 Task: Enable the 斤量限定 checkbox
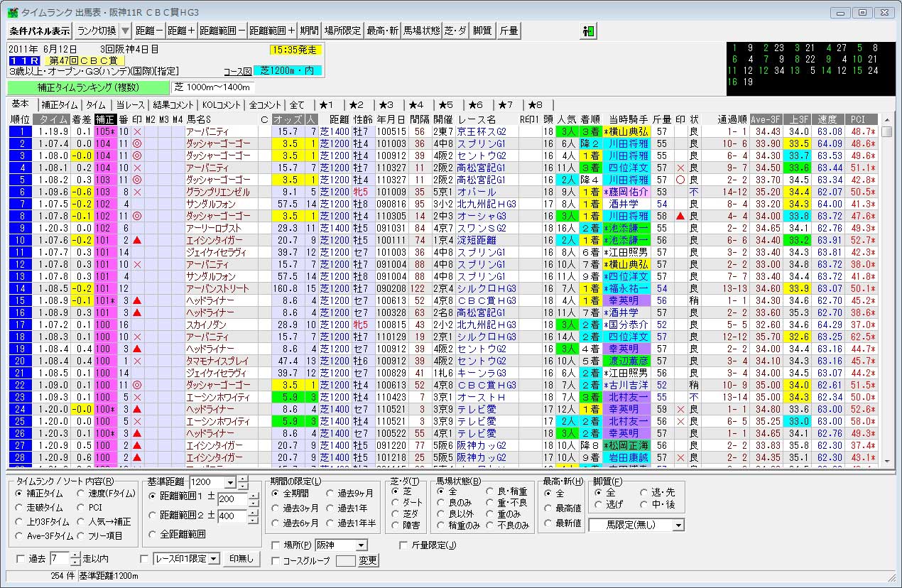click(404, 545)
